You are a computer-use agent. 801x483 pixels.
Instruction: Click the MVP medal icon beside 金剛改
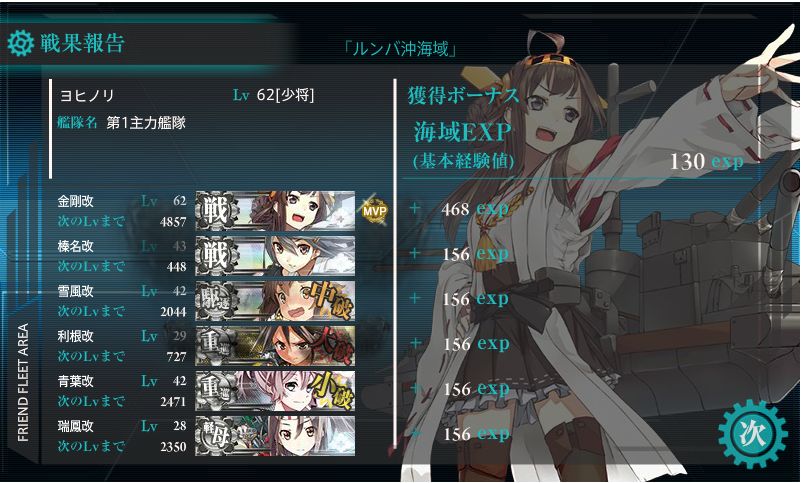[374, 210]
